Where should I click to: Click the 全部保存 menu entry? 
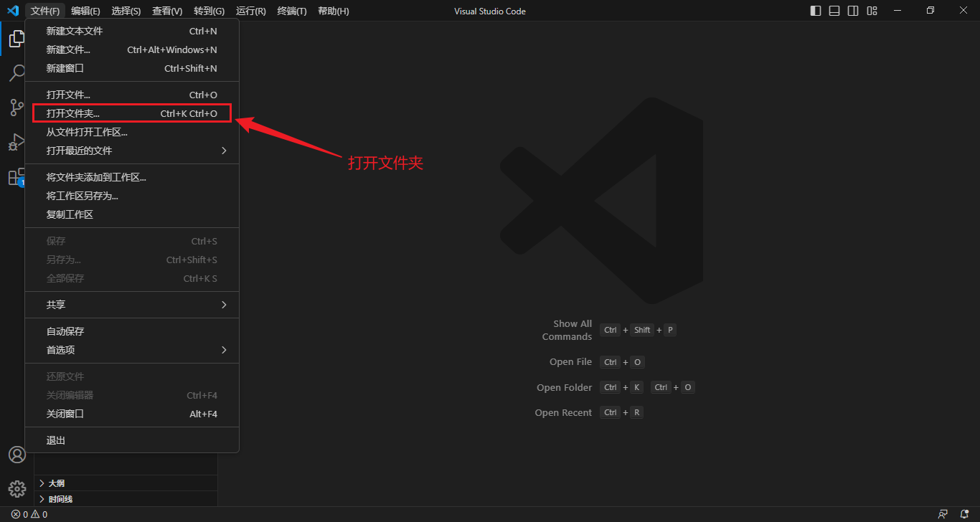[x=132, y=278]
